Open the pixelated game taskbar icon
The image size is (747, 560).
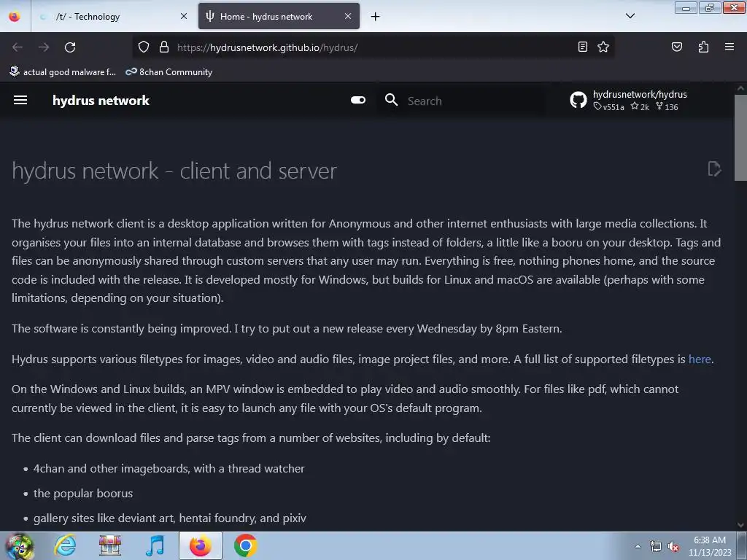tap(110, 545)
